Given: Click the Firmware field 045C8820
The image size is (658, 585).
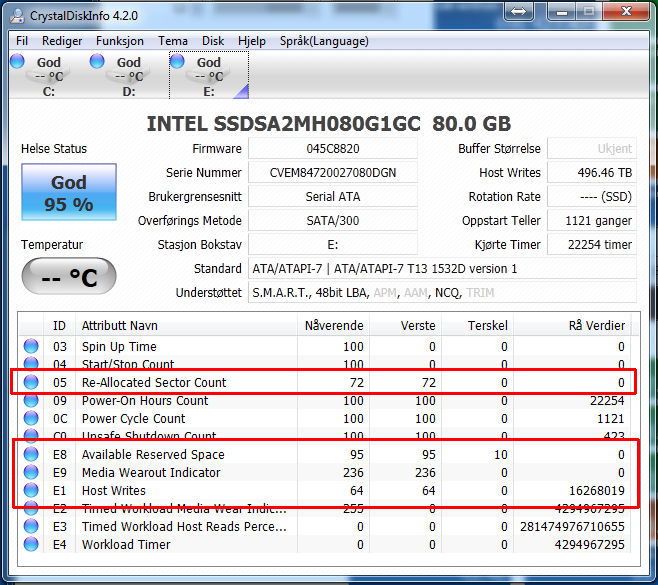Looking at the screenshot, I should point(333,149).
